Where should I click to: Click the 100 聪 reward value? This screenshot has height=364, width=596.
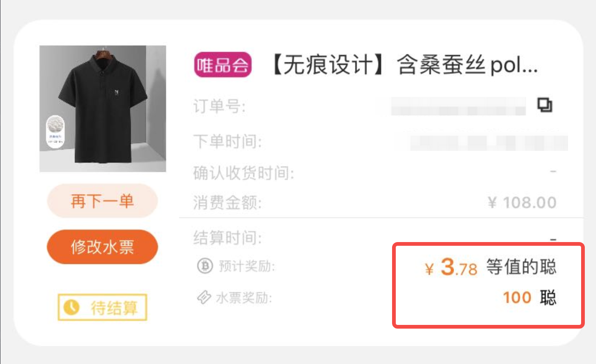pos(529,297)
